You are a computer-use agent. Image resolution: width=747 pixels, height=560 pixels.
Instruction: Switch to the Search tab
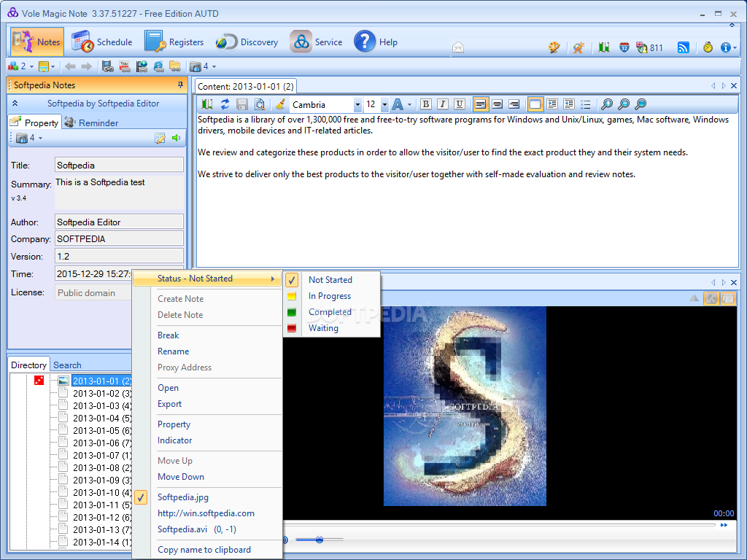67,365
